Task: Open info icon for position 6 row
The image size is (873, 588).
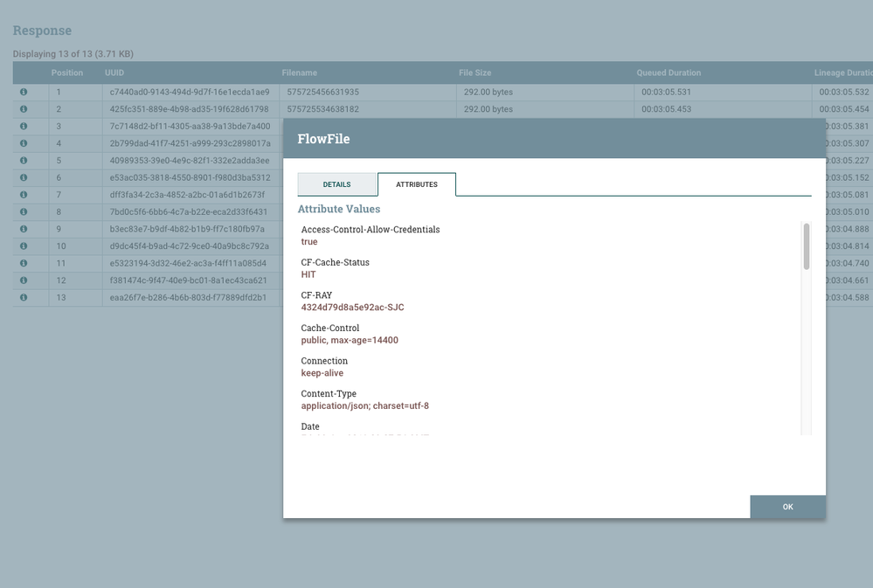Action: pos(24,177)
